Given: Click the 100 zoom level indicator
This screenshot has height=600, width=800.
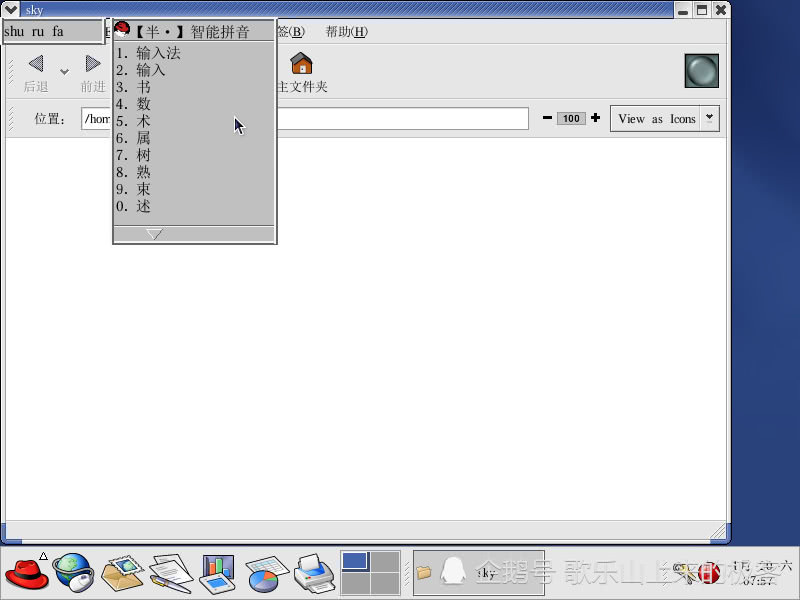Looking at the screenshot, I should [571, 118].
